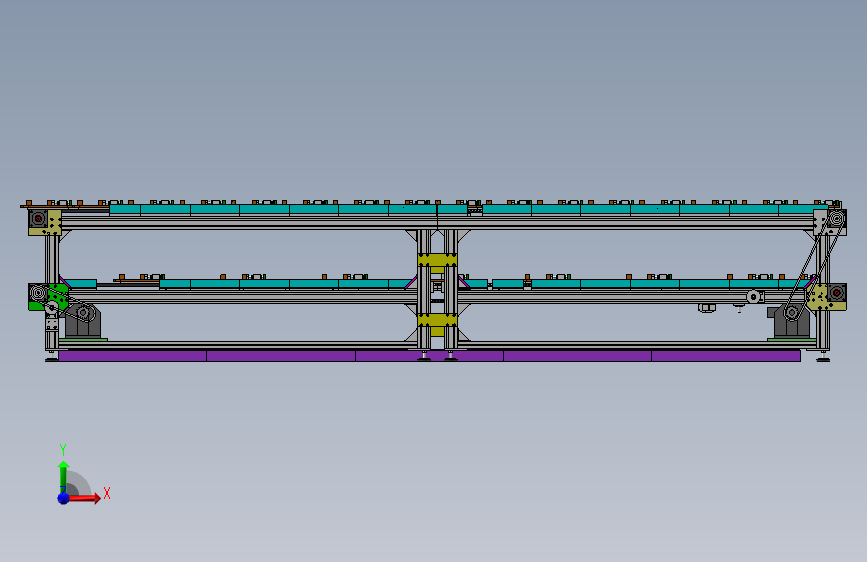Click the green Y axis arrow of the triad
867x562 pixels.
click(x=64, y=477)
